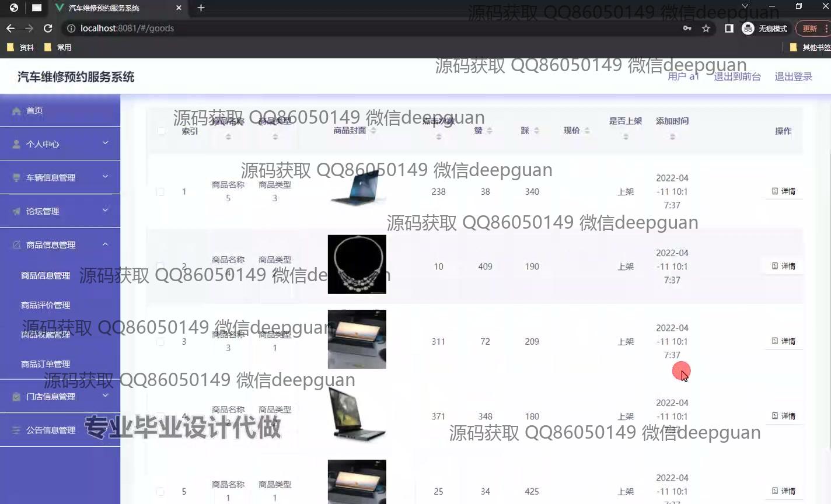This screenshot has height=504, width=831.
Task: Click the 用户 a1 user label
Action: tap(683, 76)
